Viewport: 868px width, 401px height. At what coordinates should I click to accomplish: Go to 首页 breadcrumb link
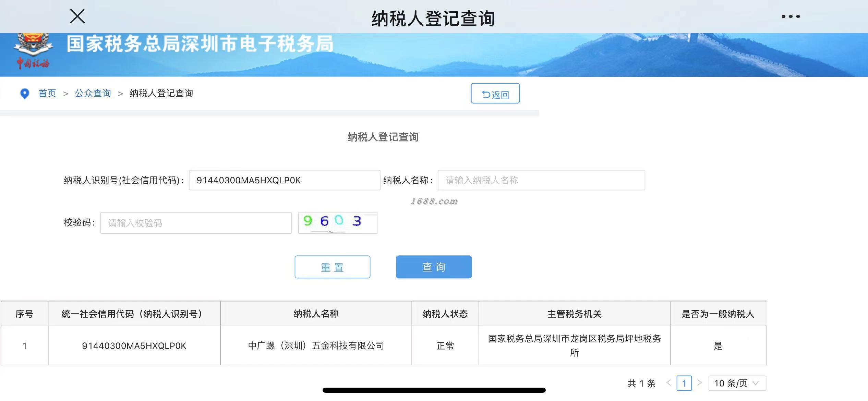[47, 93]
